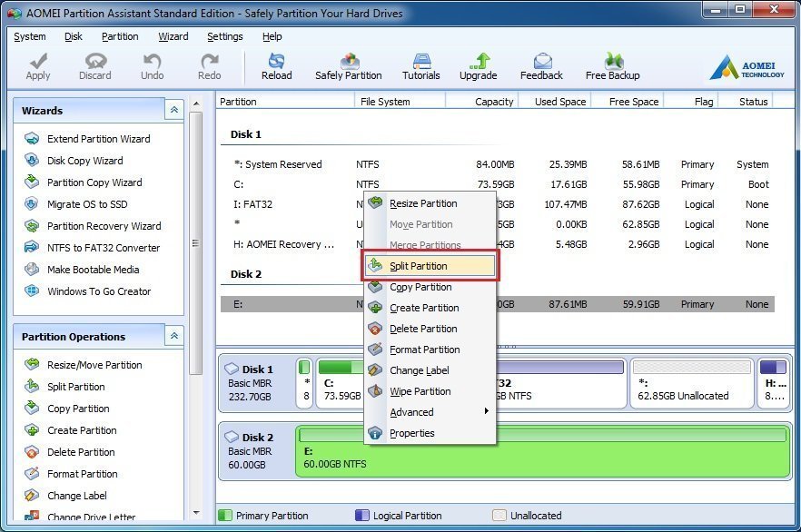Open the Safely Partition tool
Screen dimensions: 801x532
point(349,66)
